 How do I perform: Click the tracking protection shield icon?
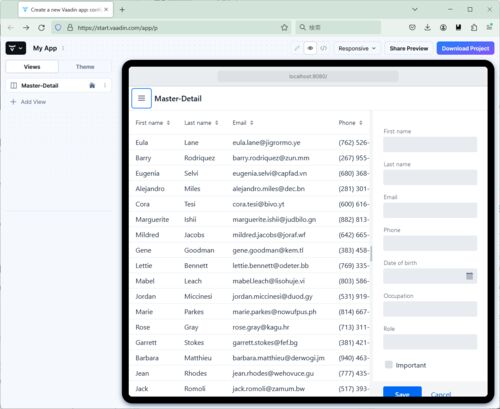(x=58, y=28)
